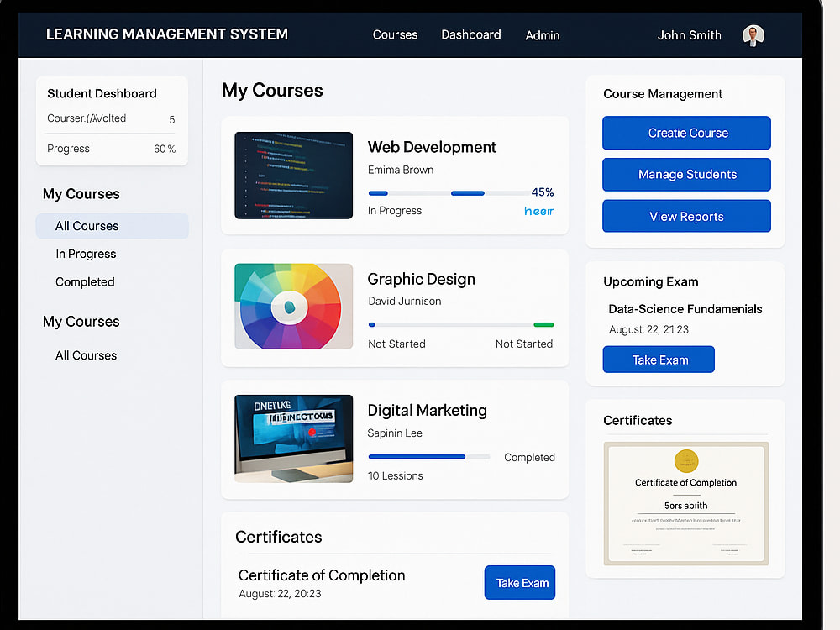Click the Digital Marketing progress bar
This screenshot has width=840, height=630.
tap(429, 457)
